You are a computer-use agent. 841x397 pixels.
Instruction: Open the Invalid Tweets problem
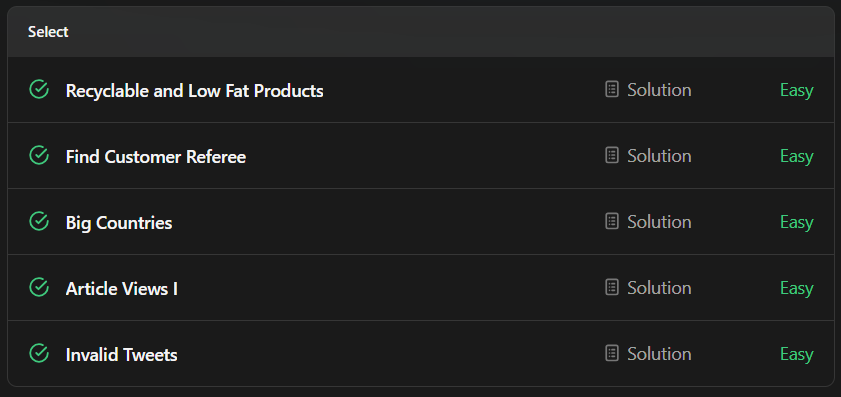click(x=121, y=355)
